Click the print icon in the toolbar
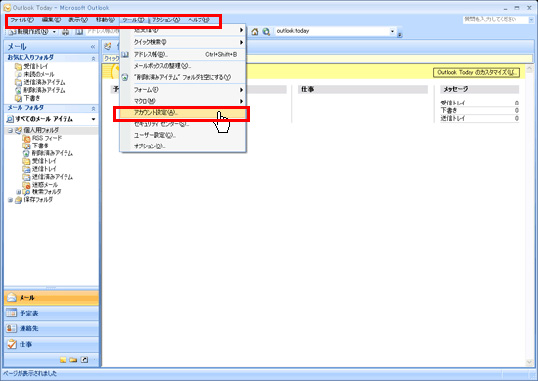The width and height of the screenshot is (538, 381). [x=66, y=32]
